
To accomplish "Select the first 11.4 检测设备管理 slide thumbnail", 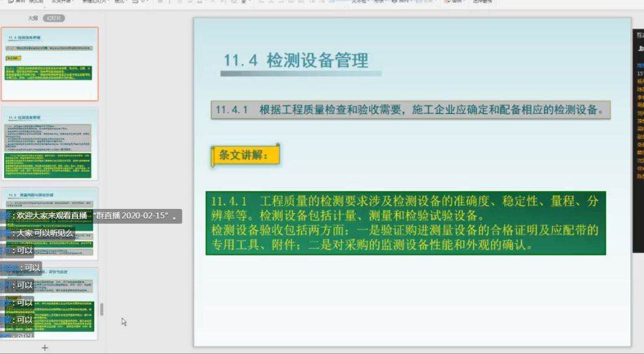I will pyautogui.click(x=49, y=64).
